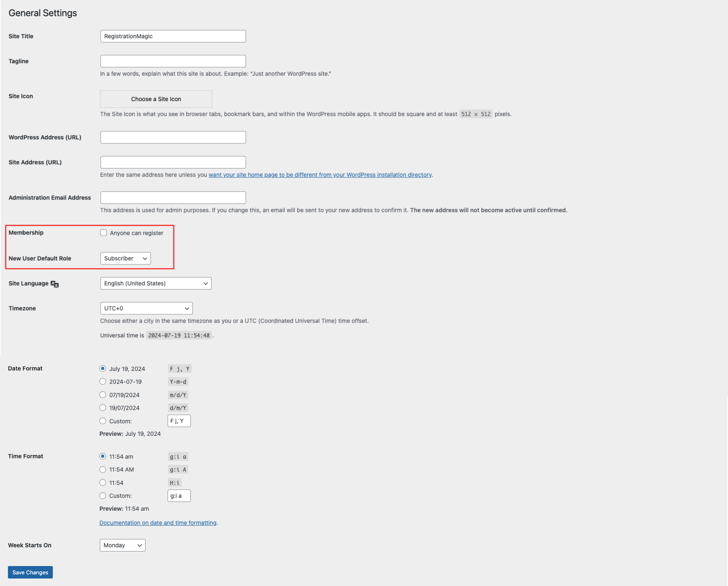Click the translation icon beside Site Language
This screenshot has height=586, width=728.
54,284
